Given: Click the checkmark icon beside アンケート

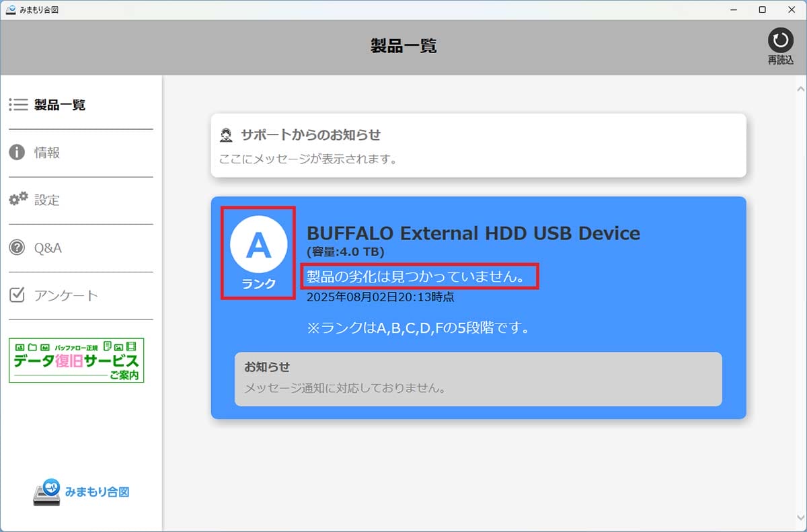Looking at the screenshot, I should click(17, 295).
